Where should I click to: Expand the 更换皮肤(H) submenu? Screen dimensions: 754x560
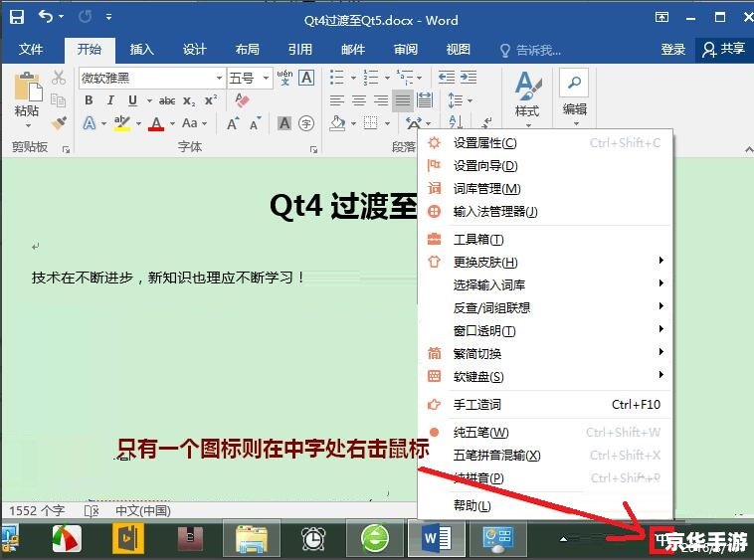click(x=545, y=262)
